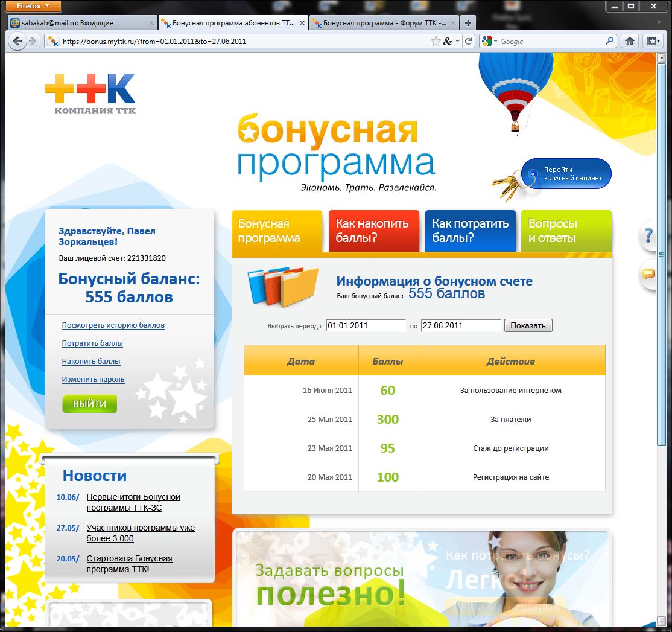Click the ampersand icon in the address bar
This screenshot has height=632, width=672.
[x=448, y=41]
